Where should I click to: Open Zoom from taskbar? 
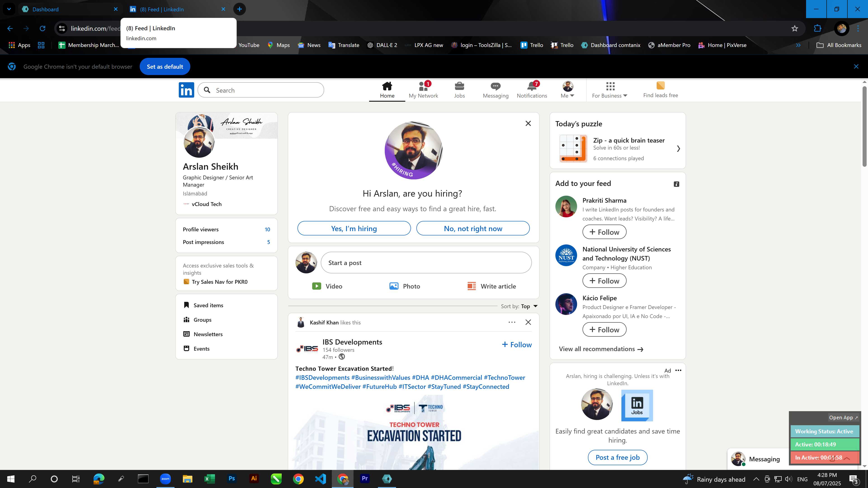[165, 479]
